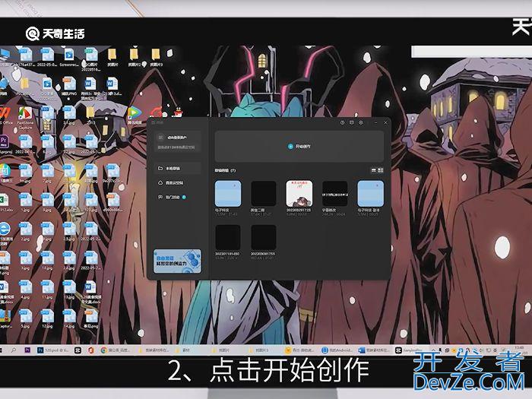Open the 电子科技 draft thumbnail
This screenshot has width=532, height=399.
(x=228, y=193)
